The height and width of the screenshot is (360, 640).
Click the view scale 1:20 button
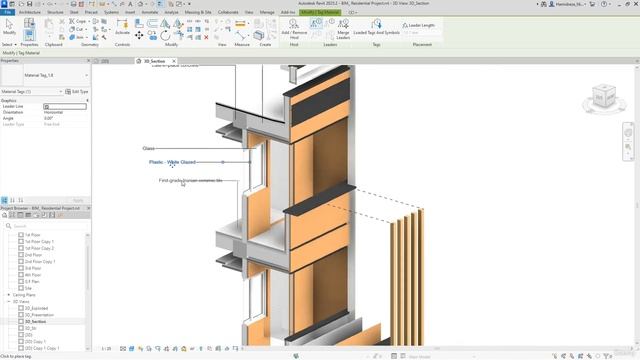pos(106,349)
